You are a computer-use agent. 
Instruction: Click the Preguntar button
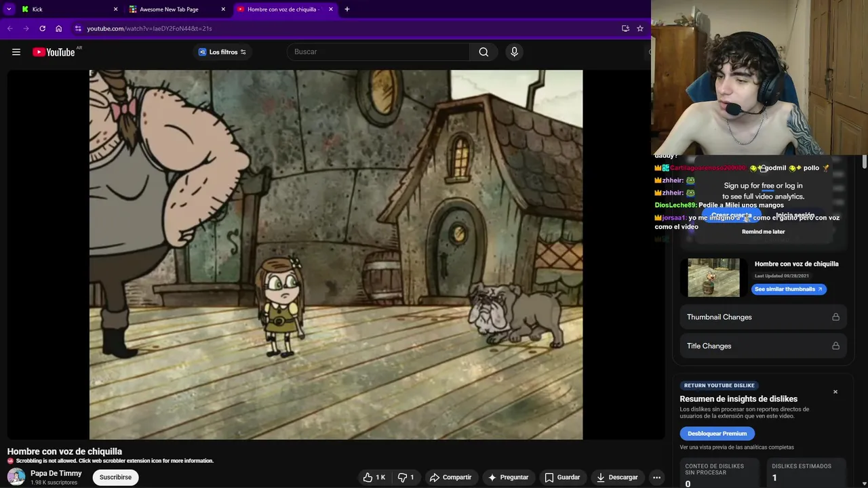pos(508,477)
